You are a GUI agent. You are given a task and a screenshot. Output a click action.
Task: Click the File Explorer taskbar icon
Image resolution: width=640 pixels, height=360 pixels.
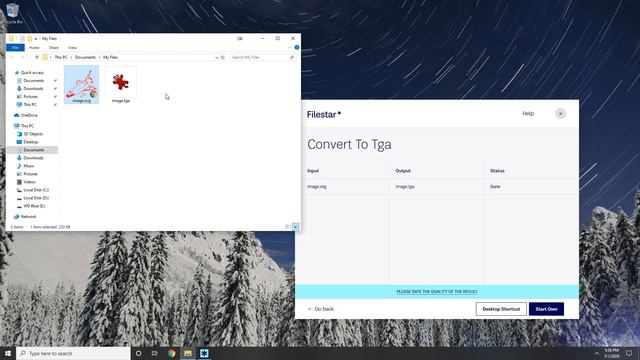188,353
